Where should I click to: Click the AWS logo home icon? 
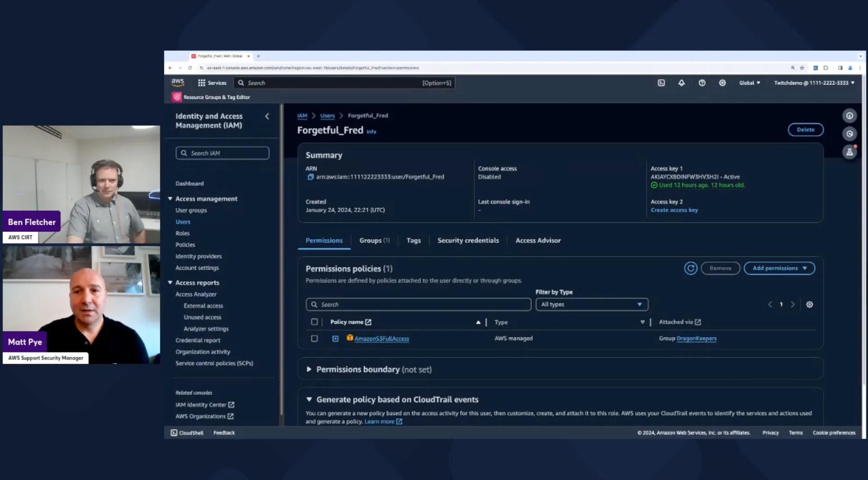click(177, 83)
